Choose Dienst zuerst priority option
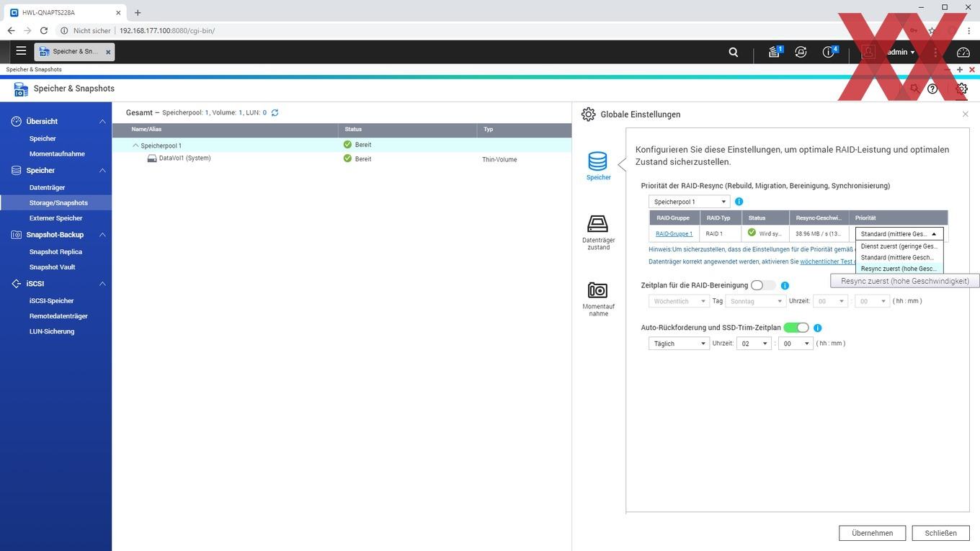Image resolution: width=980 pixels, height=551 pixels. pyautogui.click(x=899, y=246)
